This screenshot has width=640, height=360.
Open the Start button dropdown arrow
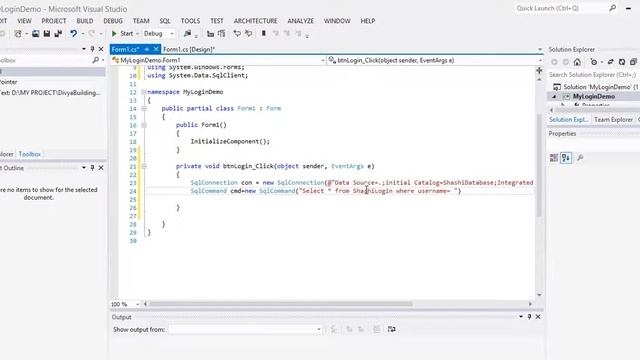(x=138, y=34)
